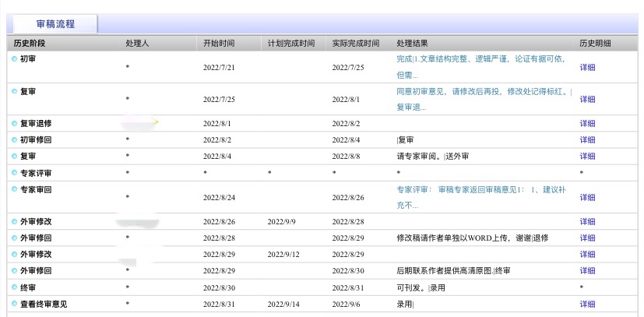Click the bullet icon next to 终审

(15, 287)
